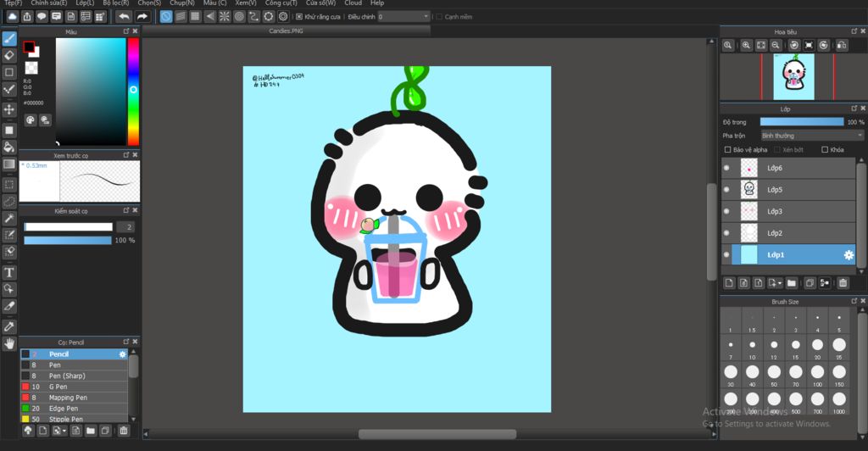868x451 pixels.
Task: Select the Pen (Sharp) brush
Action: tap(75, 376)
